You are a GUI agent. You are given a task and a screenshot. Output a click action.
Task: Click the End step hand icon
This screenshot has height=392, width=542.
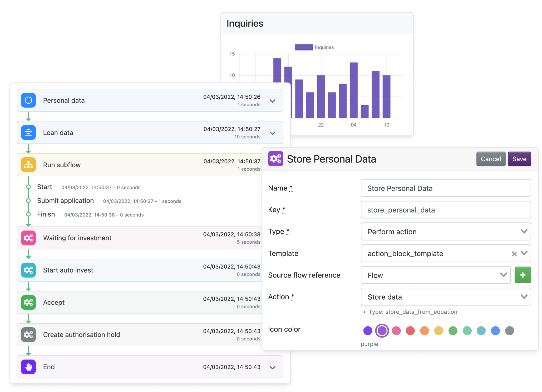click(28, 367)
